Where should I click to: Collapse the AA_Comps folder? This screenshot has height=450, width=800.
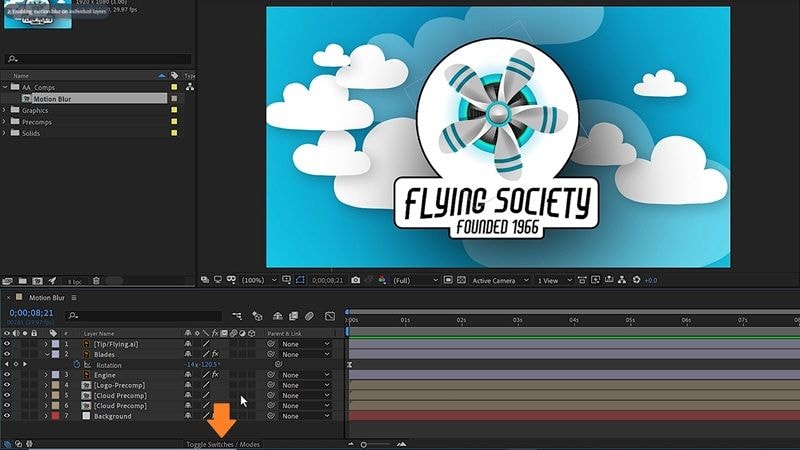(5, 87)
